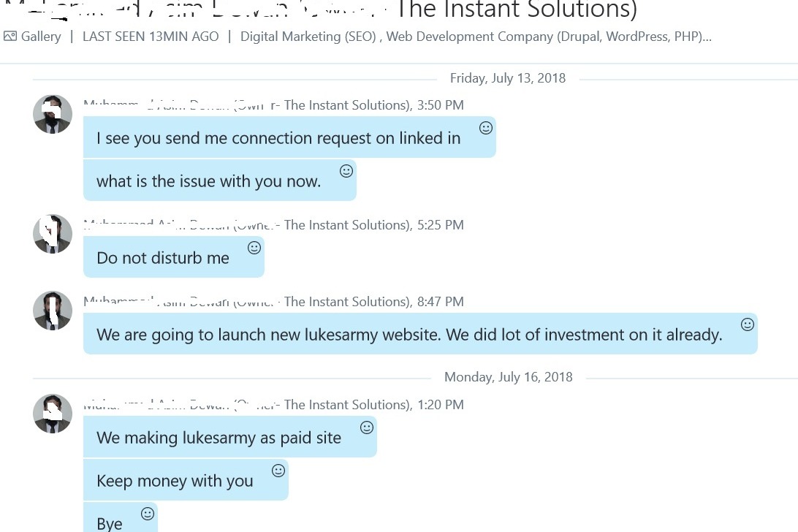The width and height of the screenshot is (798, 532).
Task: Open the Gallery link
Action: 41,37
